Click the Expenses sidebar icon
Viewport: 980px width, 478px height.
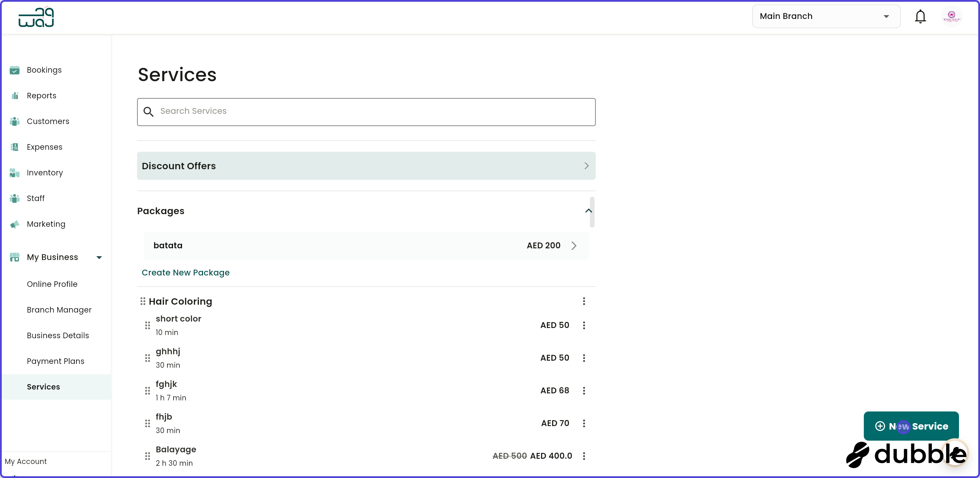pos(15,147)
